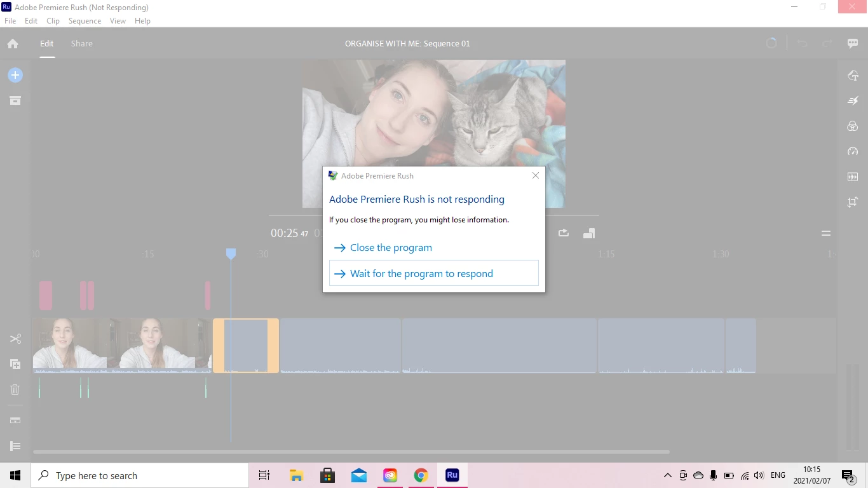Open the Sequence menu
The width and height of the screenshot is (868, 488).
[85, 21]
